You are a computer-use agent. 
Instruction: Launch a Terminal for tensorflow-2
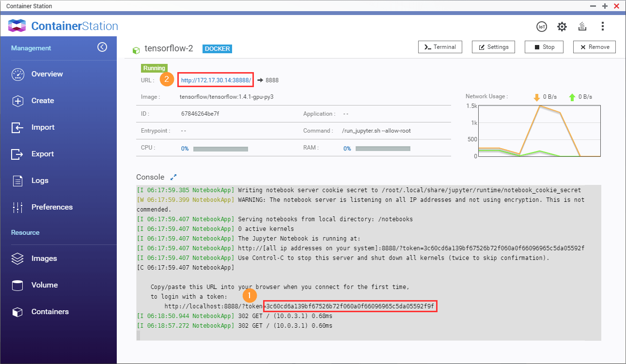(x=440, y=47)
